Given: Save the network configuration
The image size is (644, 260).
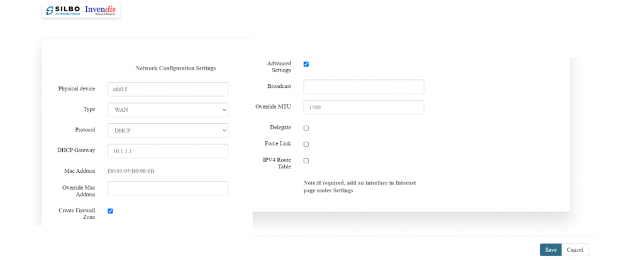Looking at the screenshot, I should coord(550,250).
